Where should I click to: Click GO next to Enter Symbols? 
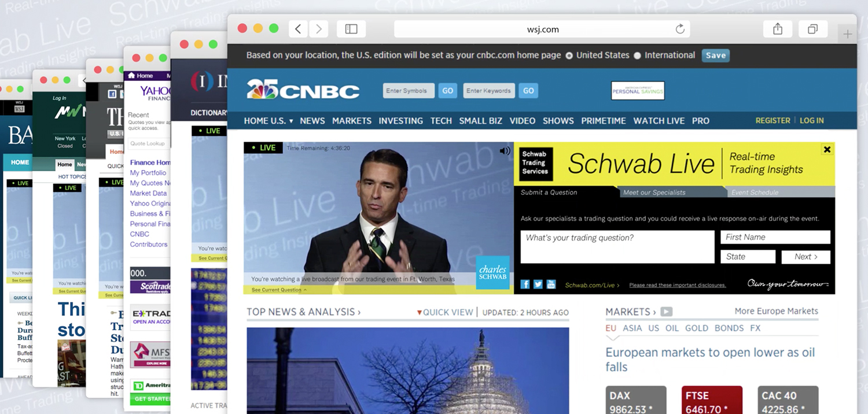[x=448, y=91]
